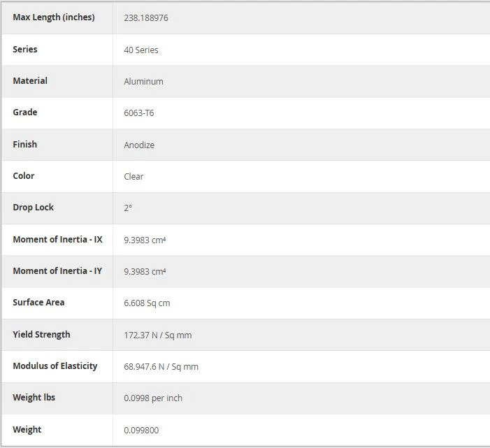Click the 0.099800 weight value
The width and height of the screenshot is (490, 448).
click(141, 431)
